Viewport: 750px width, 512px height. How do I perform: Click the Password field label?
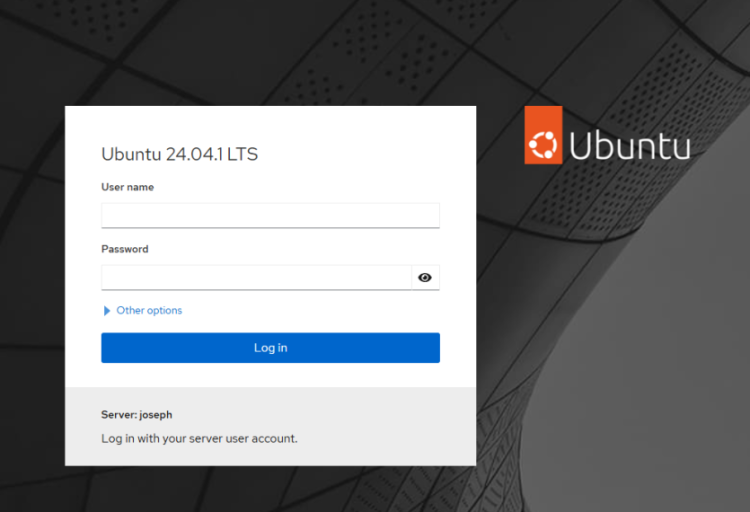(x=124, y=249)
